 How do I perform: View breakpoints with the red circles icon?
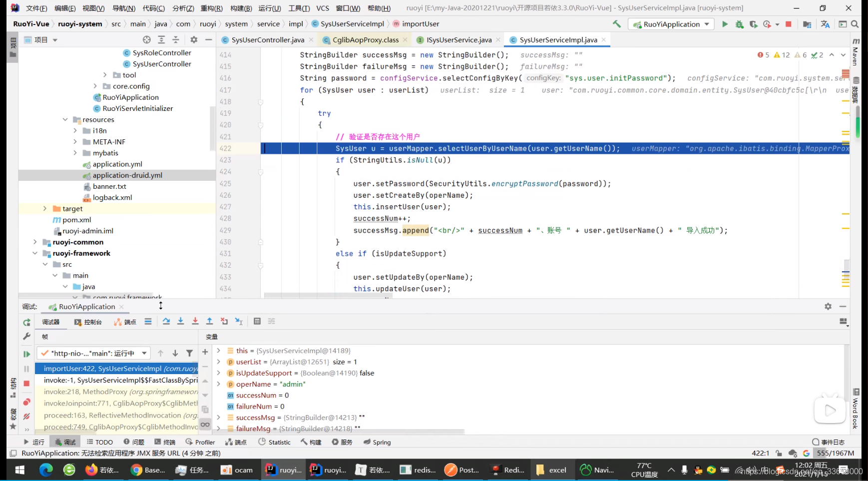click(27, 402)
